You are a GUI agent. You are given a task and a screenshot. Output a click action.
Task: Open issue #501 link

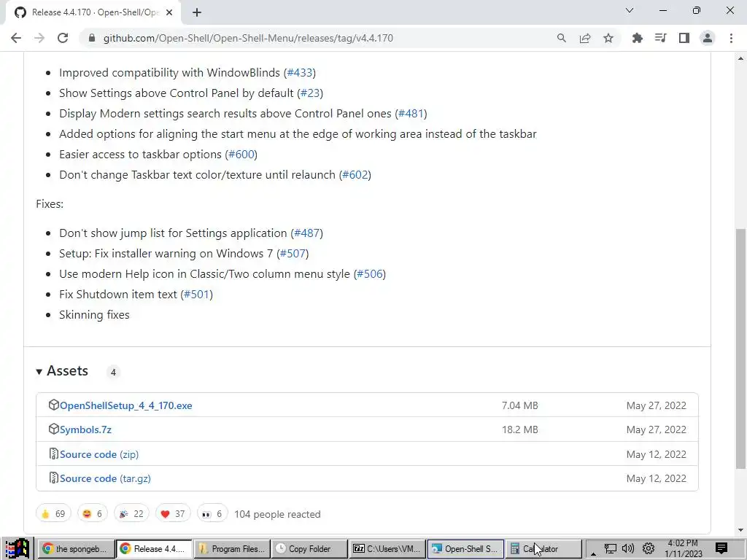click(x=197, y=295)
